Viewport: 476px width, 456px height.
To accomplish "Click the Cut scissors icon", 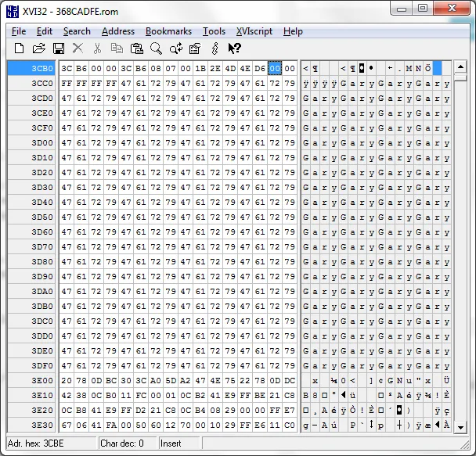I will [97, 48].
